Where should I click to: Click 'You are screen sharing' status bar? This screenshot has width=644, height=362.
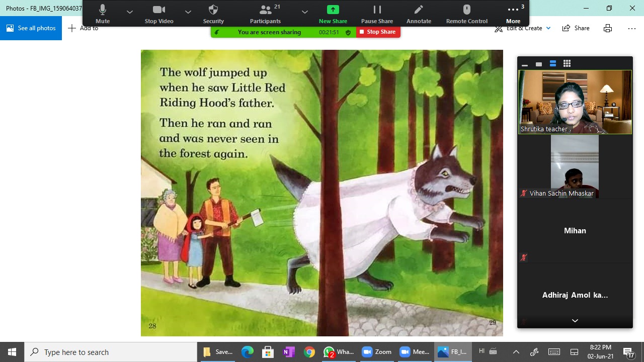[x=269, y=32]
